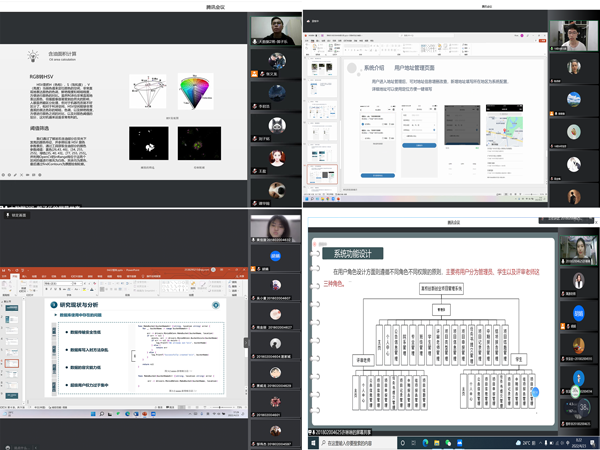Open WeChat from the system-design meeting taskbar
This screenshot has width=600, height=450.
(448, 443)
